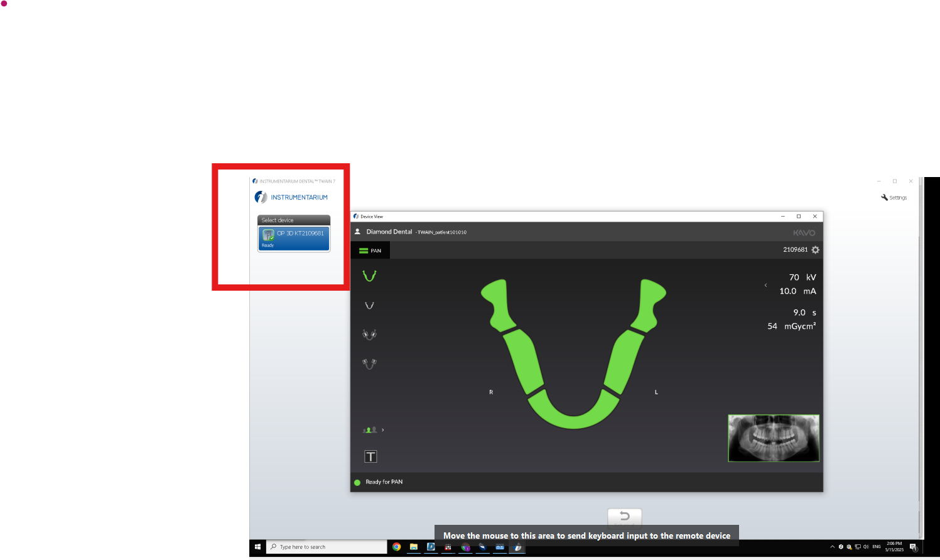The image size is (940, 560).
Task: Open the patient size selector
Action: pos(373,430)
